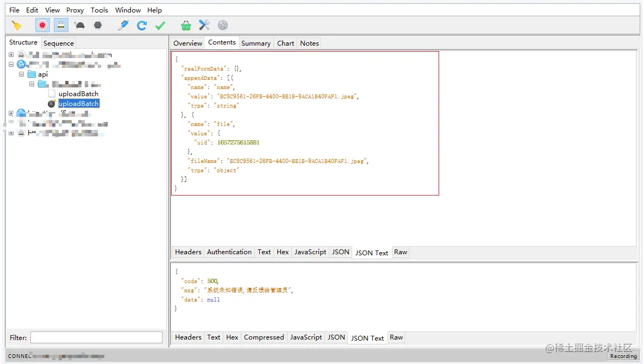Click the uid value 1657275615881
The image size is (643, 364).
[238, 143]
